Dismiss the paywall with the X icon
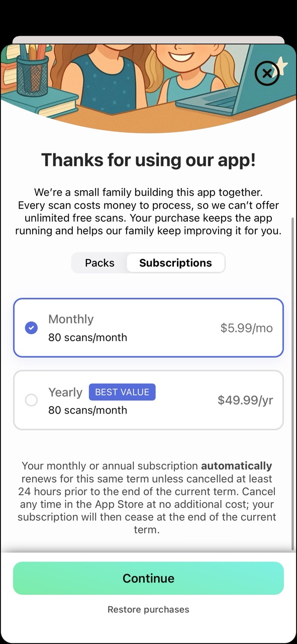This screenshot has height=644, width=297. (x=267, y=73)
